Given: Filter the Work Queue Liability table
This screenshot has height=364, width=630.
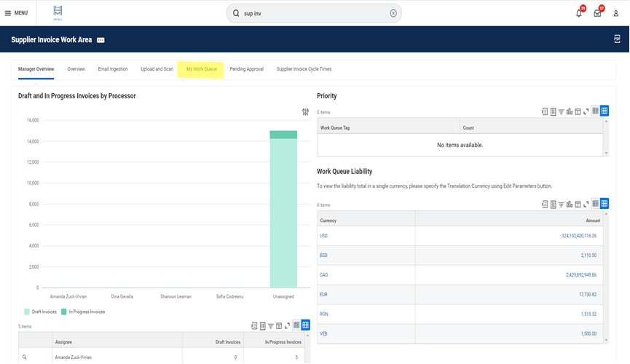Looking at the screenshot, I should click(x=562, y=205).
